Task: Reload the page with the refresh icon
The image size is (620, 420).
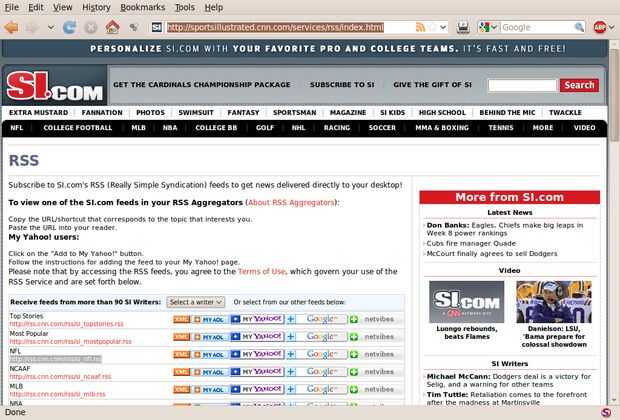Action: (70, 27)
